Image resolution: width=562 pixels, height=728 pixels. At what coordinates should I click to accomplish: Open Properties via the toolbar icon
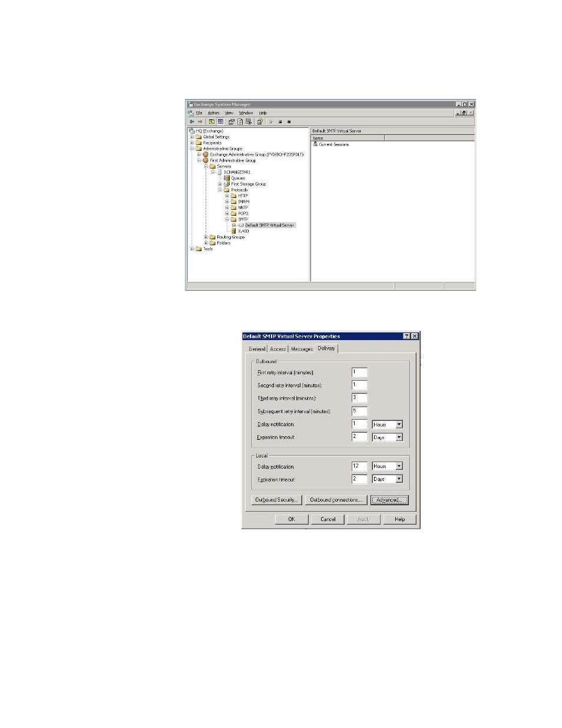[232, 121]
